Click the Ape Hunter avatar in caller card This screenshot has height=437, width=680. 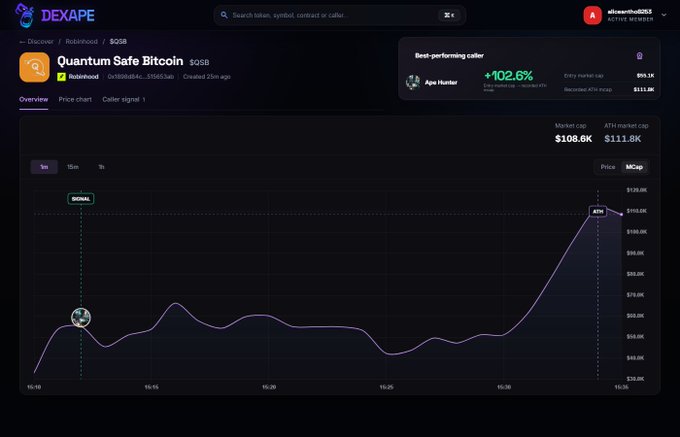413,82
